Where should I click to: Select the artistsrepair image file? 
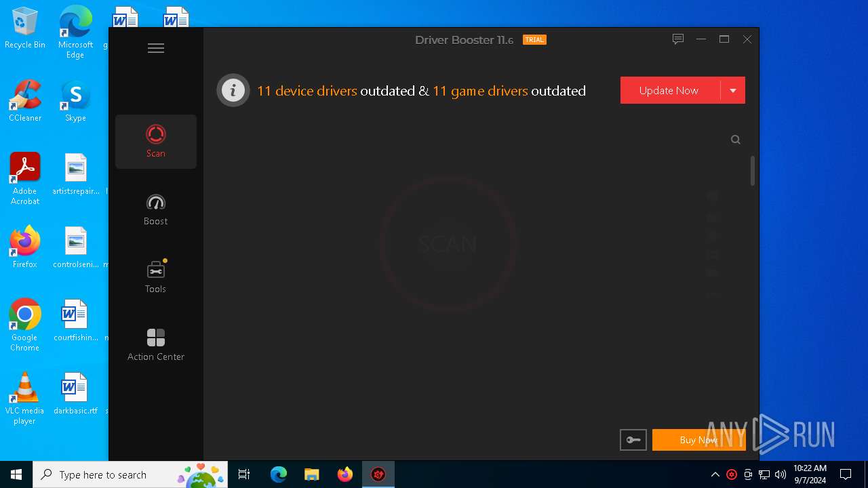pyautogui.click(x=76, y=175)
